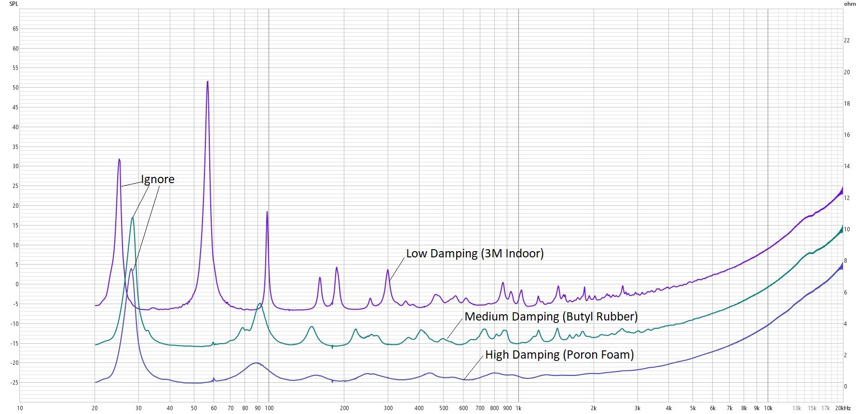Click the "300" frequency axis tick
Image resolution: width=868 pixels, height=414 pixels.
tap(388, 408)
